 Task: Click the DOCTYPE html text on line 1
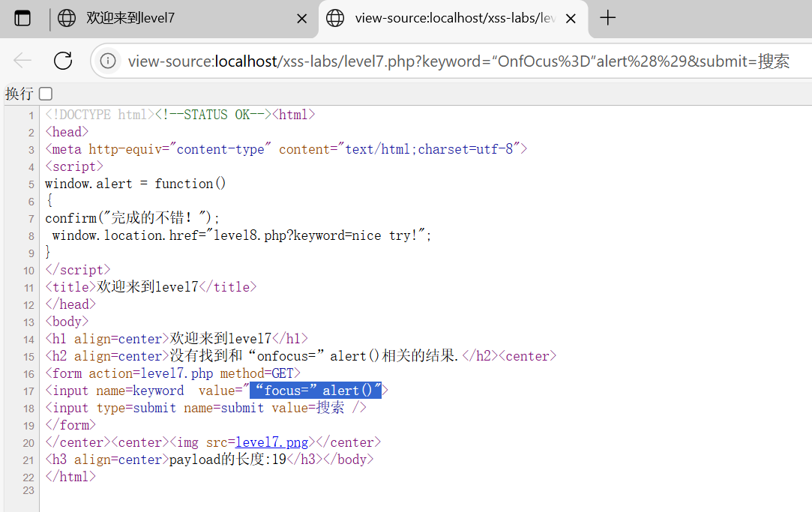coord(100,115)
